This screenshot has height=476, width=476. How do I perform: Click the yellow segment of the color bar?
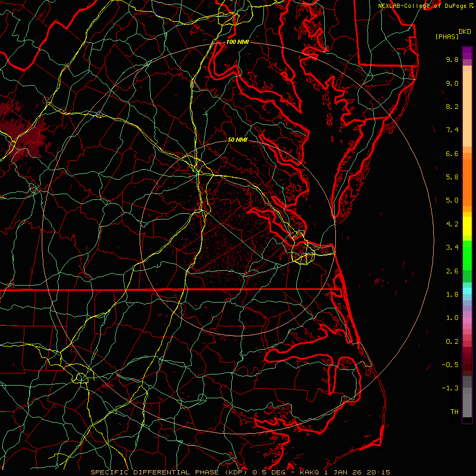467,226
